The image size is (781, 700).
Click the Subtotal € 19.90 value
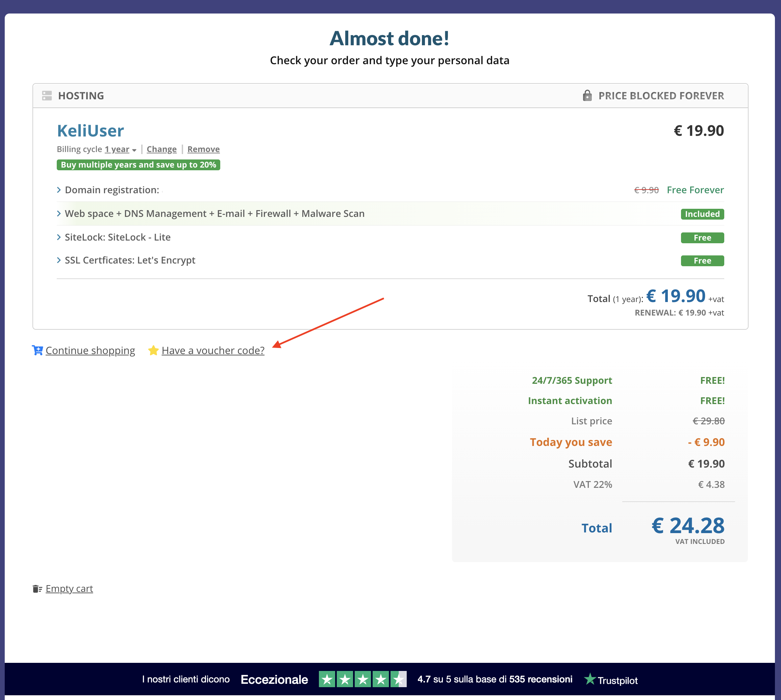coord(706,464)
